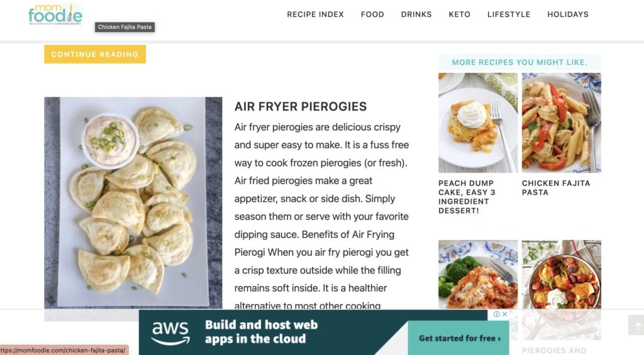644x355 pixels.
Task: Click Get started for free button
Action: coord(460,339)
